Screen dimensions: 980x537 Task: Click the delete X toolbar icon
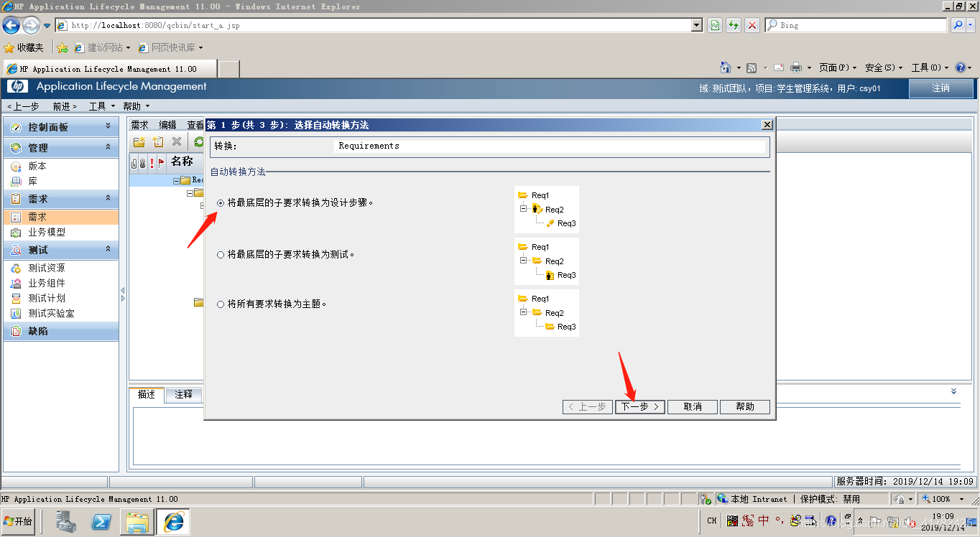coord(177,142)
